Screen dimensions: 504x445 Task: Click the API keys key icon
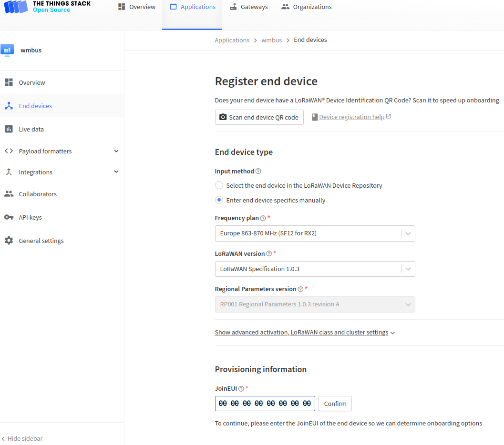[9, 217]
